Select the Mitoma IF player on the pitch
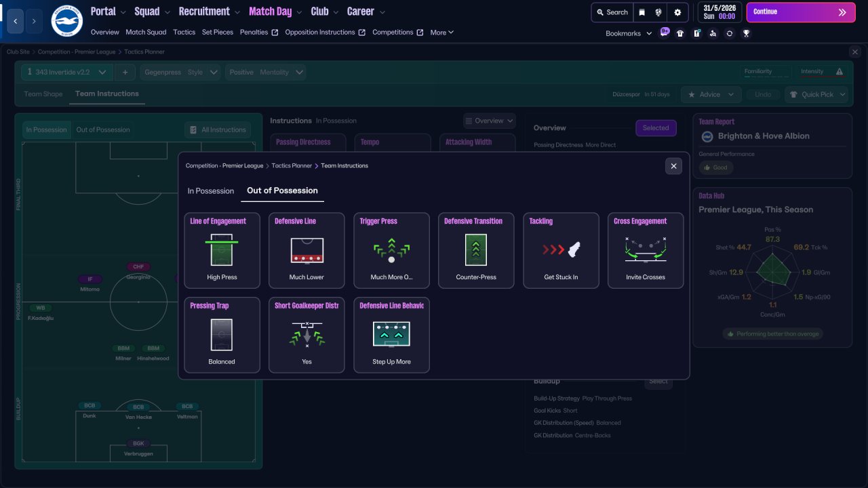Viewport: 868px width, 488px height. click(90, 283)
